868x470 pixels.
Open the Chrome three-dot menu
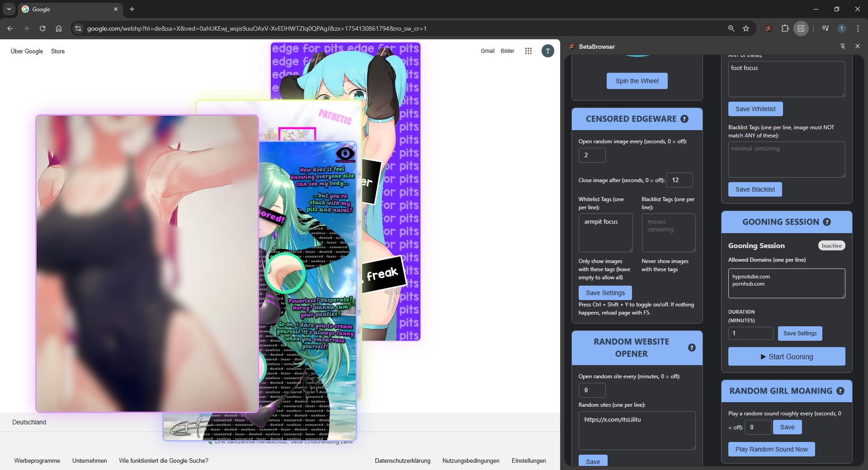[x=858, y=28]
